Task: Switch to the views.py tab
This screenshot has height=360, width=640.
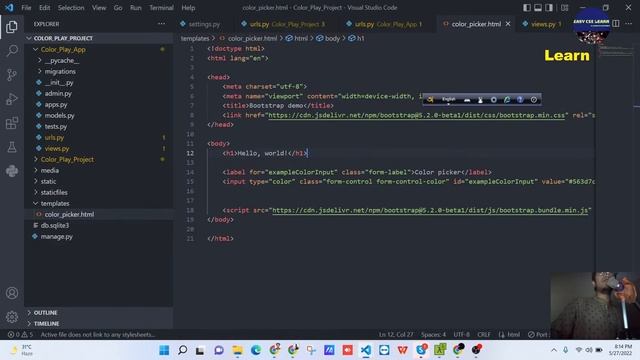Action: pyautogui.click(x=543, y=24)
